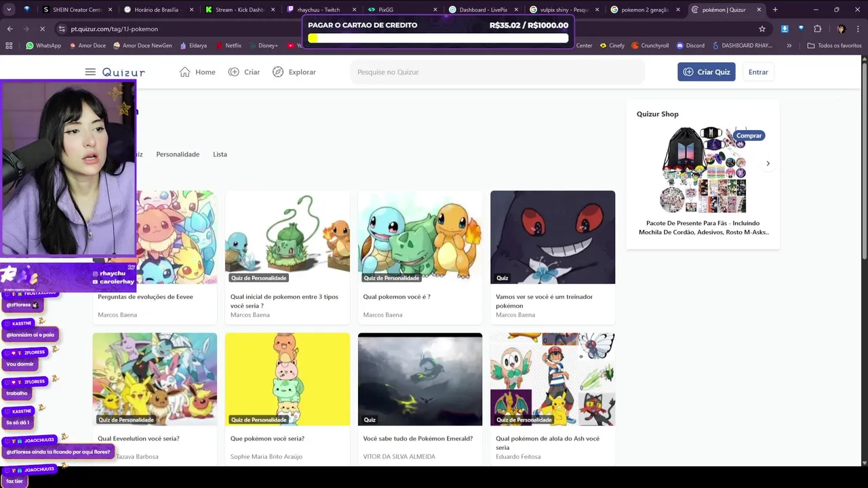Open the Cinefy bookmark

click(x=612, y=45)
